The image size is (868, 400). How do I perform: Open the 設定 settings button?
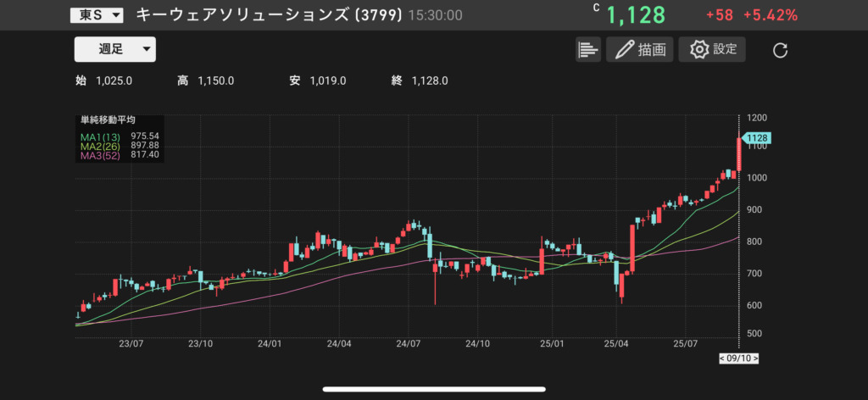(x=712, y=49)
